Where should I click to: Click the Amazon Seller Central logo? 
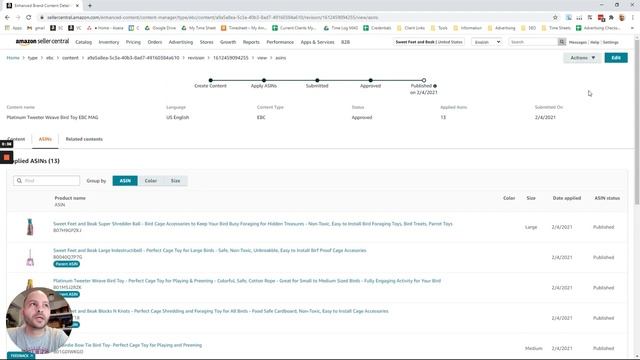(42, 42)
